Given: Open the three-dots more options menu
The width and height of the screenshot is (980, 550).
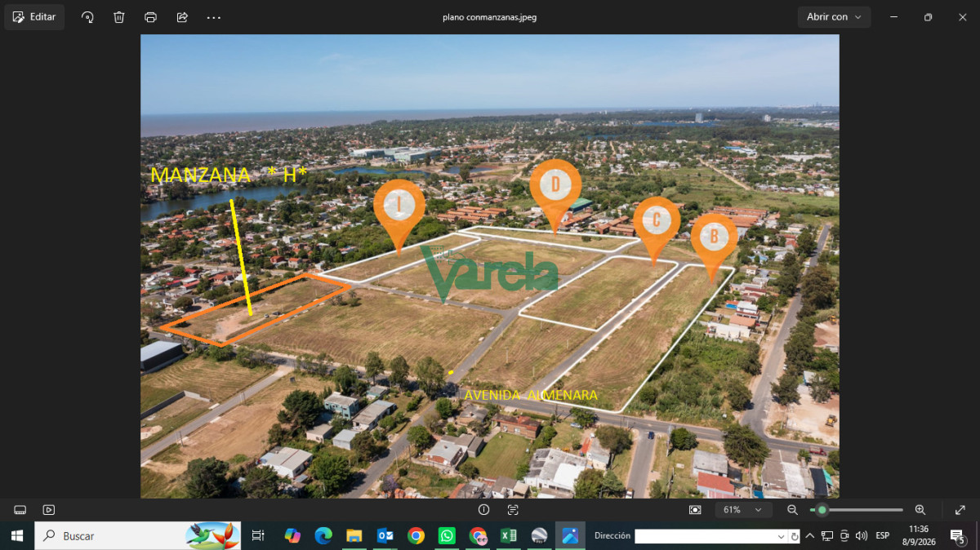Looking at the screenshot, I should (x=214, y=17).
